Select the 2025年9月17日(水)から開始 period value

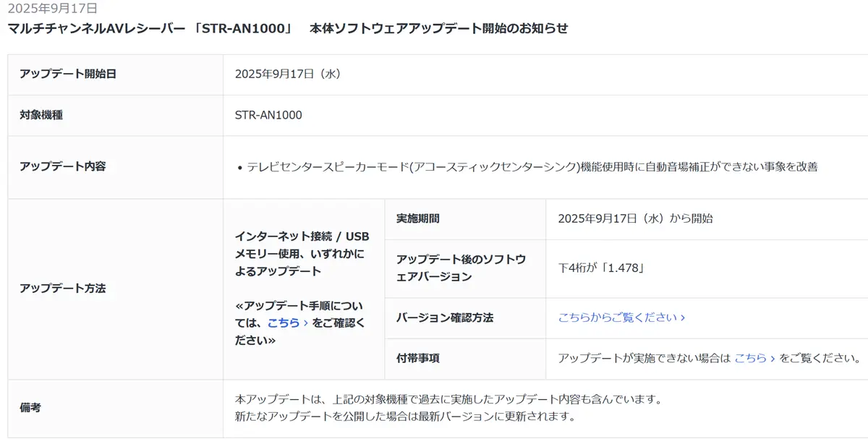coord(635,218)
